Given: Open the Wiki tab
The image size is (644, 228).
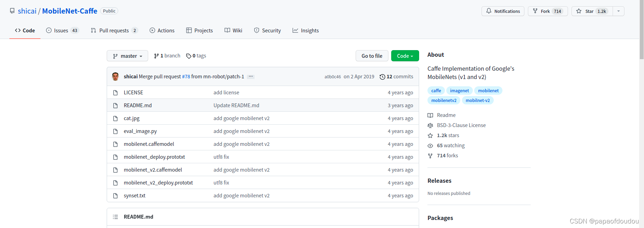Looking at the screenshot, I should 233,31.
